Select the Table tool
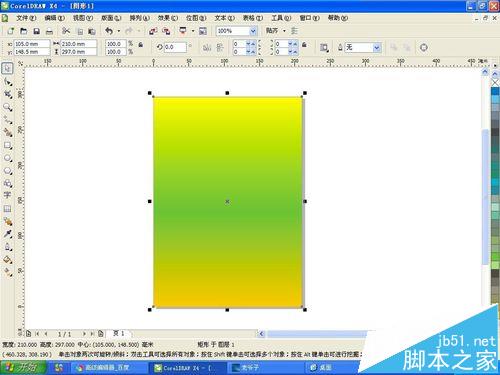The height and width of the screenshot is (375, 500). (7, 209)
